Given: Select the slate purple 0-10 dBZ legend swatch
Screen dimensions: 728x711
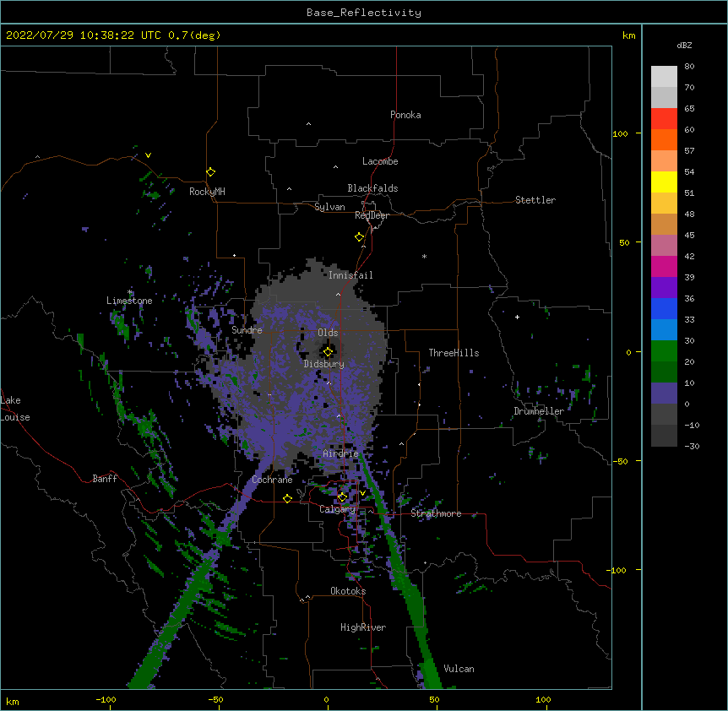Looking at the screenshot, I should pyautogui.click(x=664, y=393).
